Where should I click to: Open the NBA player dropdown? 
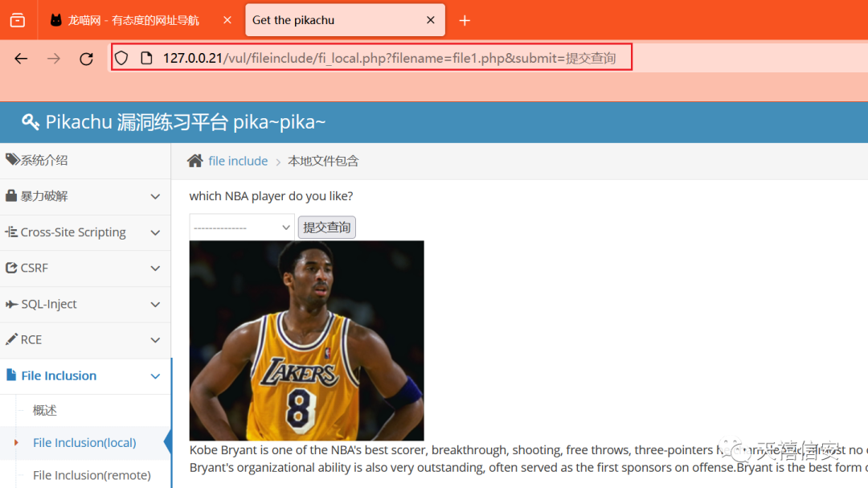(241, 227)
